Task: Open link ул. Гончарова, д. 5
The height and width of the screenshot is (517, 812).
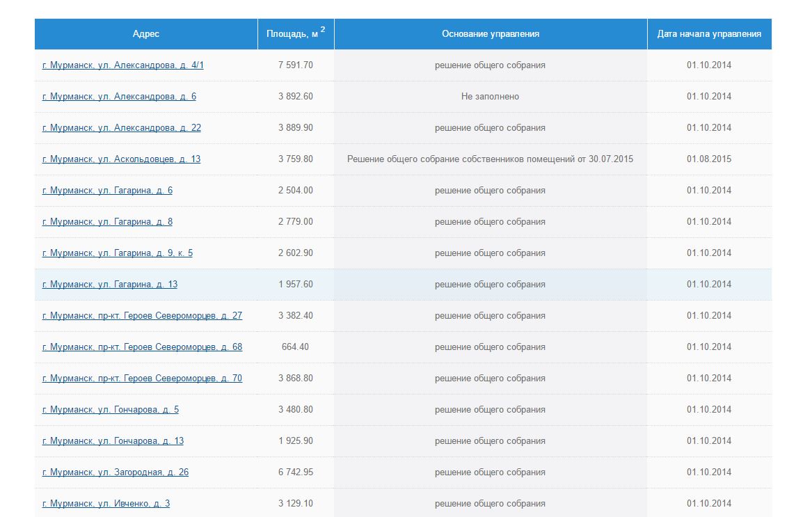Action: click(x=111, y=410)
